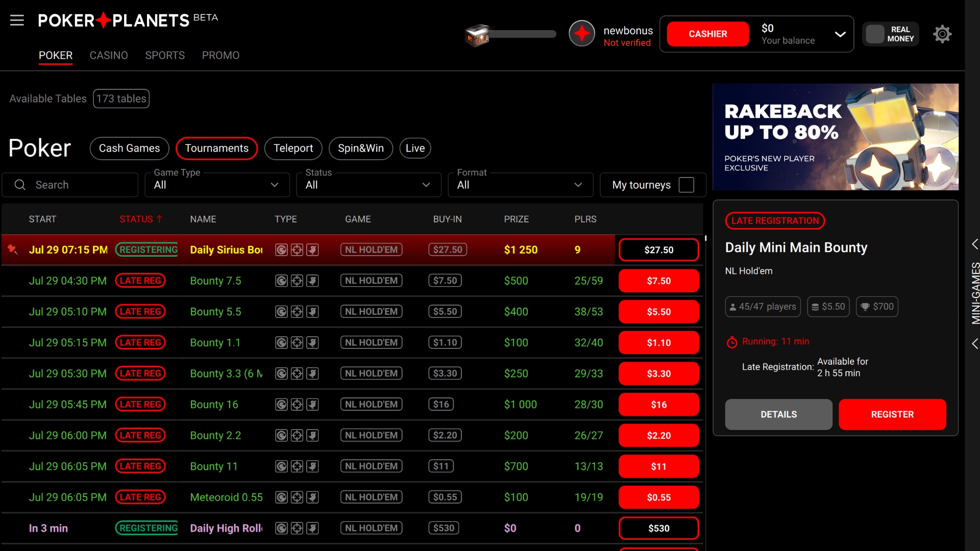Expand the lower Mini-Games sidebar chevron
Viewport: 980px width, 551px height.
pyautogui.click(x=974, y=344)
